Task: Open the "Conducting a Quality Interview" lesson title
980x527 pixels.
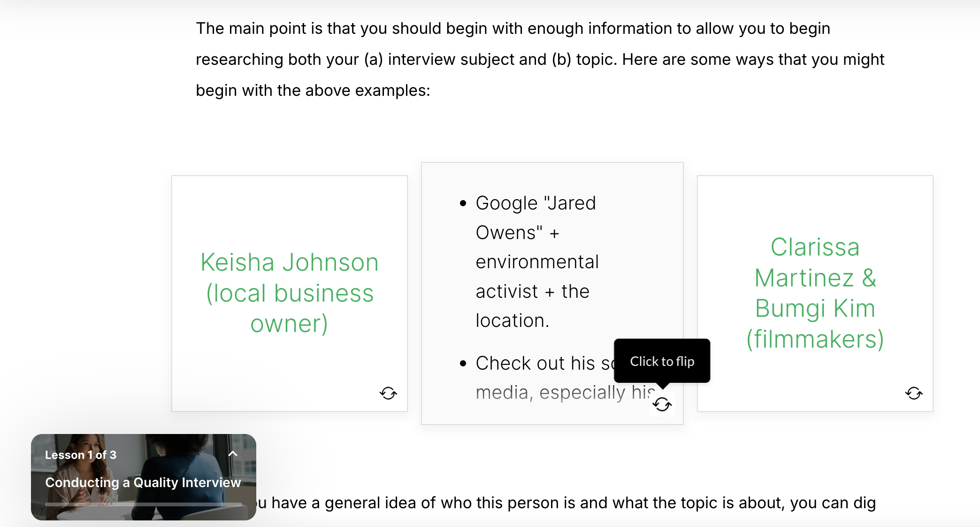Action: coord(143,482)
